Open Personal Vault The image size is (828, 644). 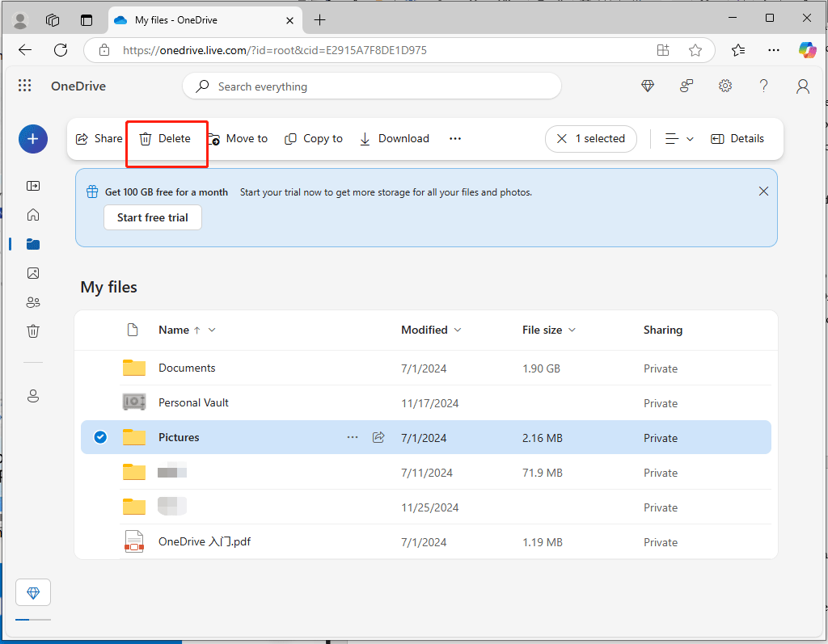[193, 402]
